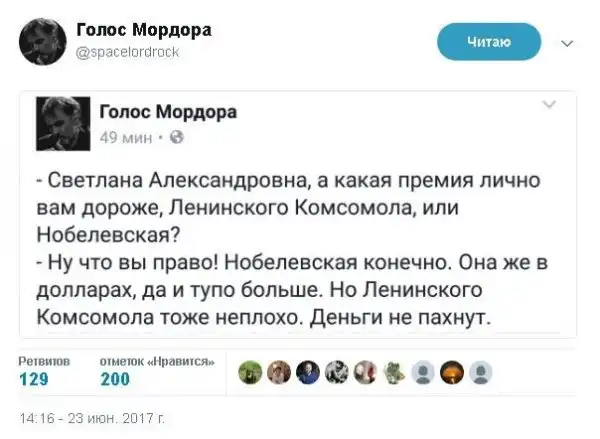This screenshot has width=600, height=439.
Task: Expand the embedded post's chevron menu
Action: point(549,104)
